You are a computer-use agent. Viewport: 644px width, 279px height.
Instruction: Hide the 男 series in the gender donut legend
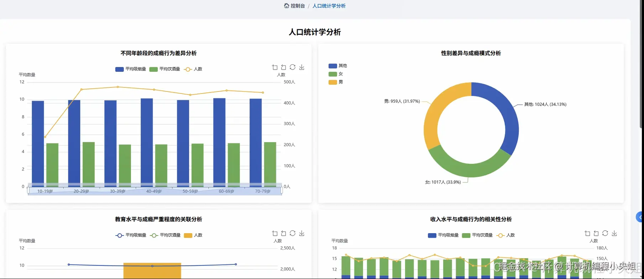[x=336, y=82]
